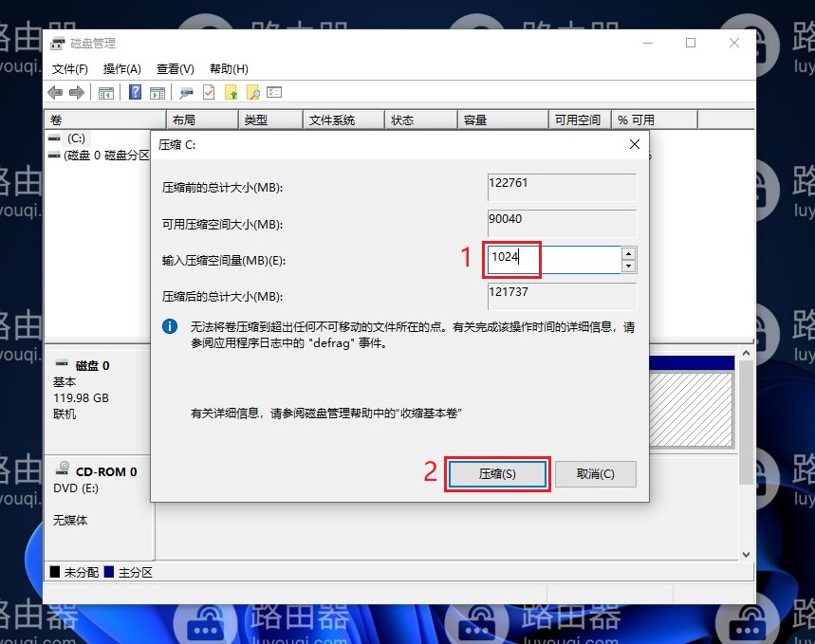This screenshot has height=644, width=815.
Task: Open Help via the blue question mark icon
Action: point(135,92)
